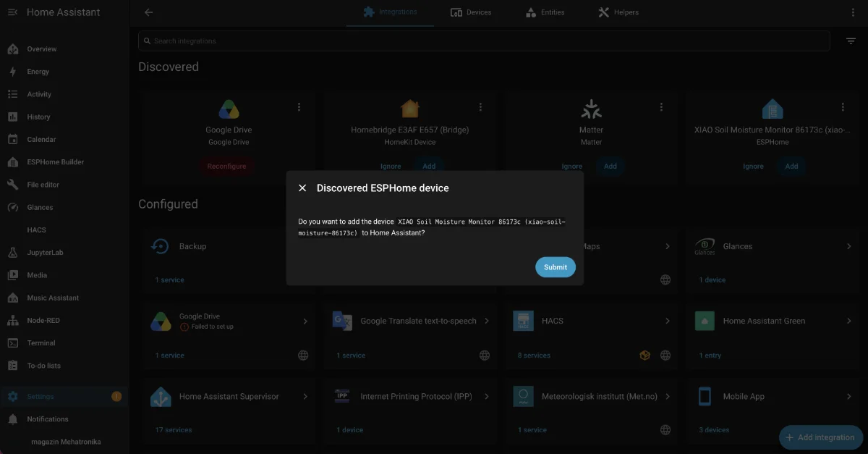The height and width of the screenshot is (454, 868).
Task: Open Glances in sidebar
Action: point(64,207)
